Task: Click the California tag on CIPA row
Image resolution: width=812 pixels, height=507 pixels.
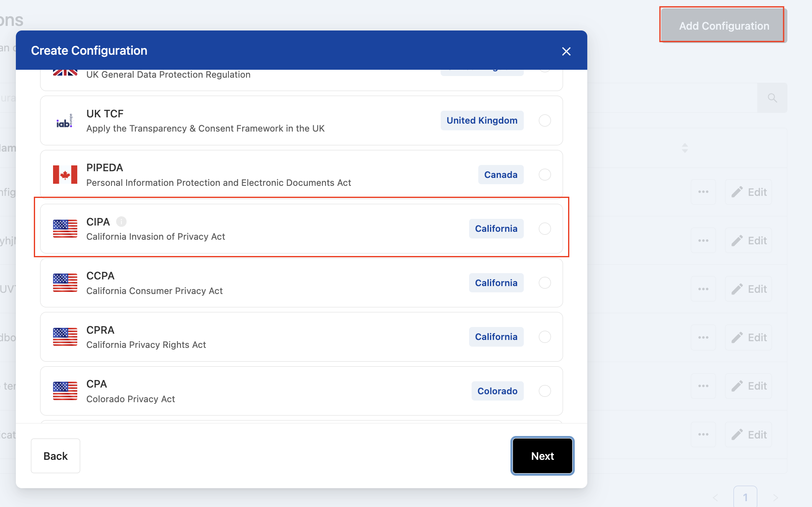Action: click(x=496, y=229)
